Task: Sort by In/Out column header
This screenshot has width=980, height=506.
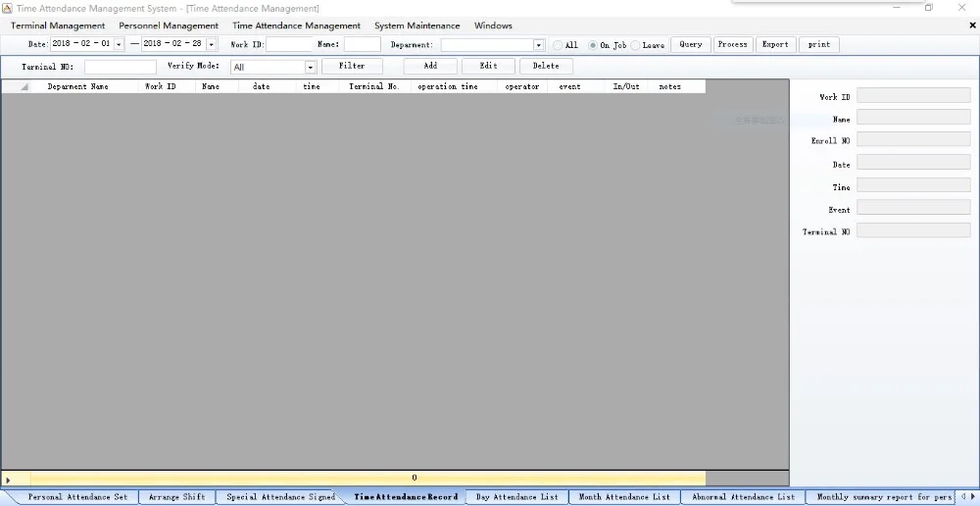Action: pyautogui.click(x=626, y=87)
